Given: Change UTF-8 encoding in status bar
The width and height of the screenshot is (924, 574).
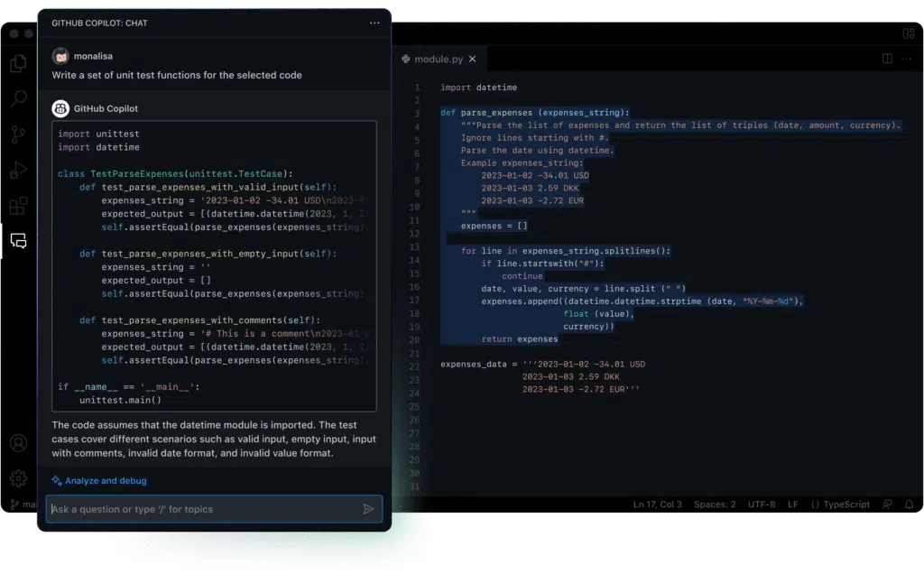Looking at the screenshot, I should (762, 505).
